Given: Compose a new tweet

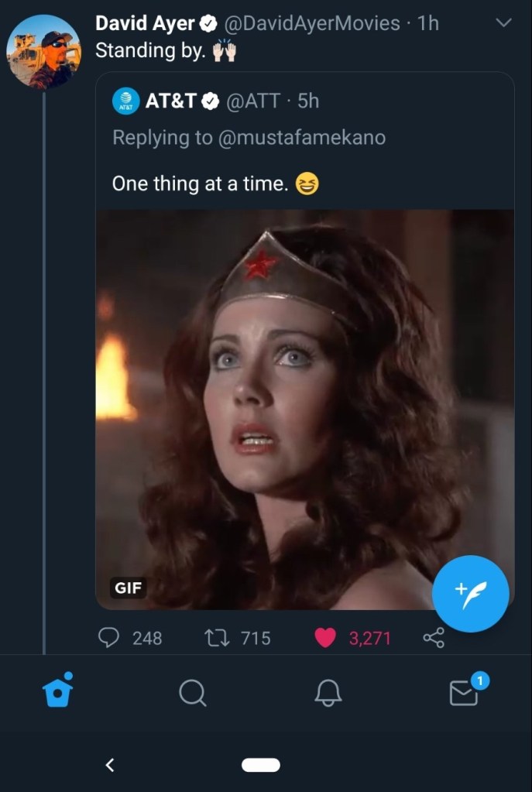Looking at the screenshot, I should coord(470,594).
